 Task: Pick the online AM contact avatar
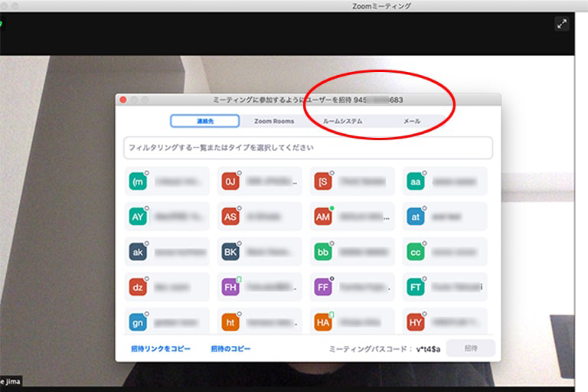click(x=323, y=217)
